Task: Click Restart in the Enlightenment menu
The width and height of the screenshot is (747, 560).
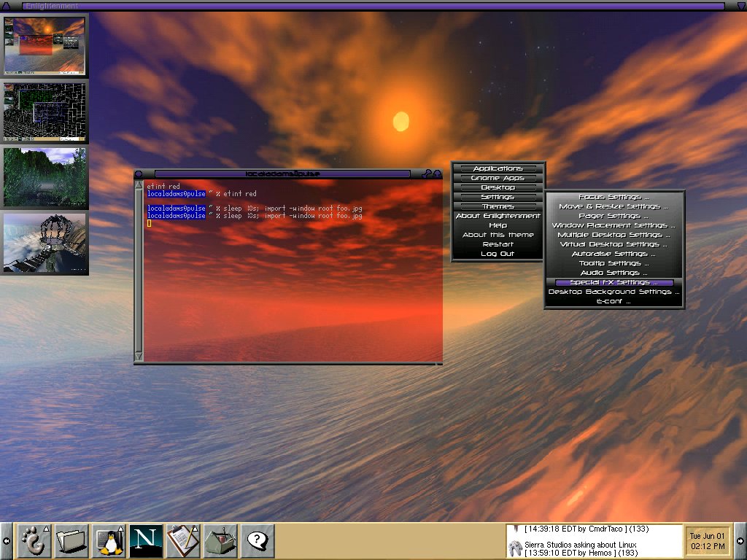Action: pyautogui.click(x=498, y=244)
